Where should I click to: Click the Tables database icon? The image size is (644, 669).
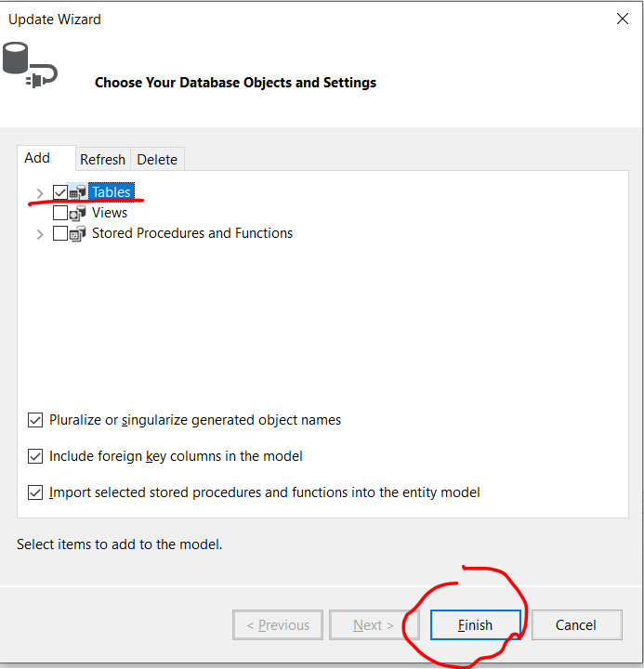[78, 192]
